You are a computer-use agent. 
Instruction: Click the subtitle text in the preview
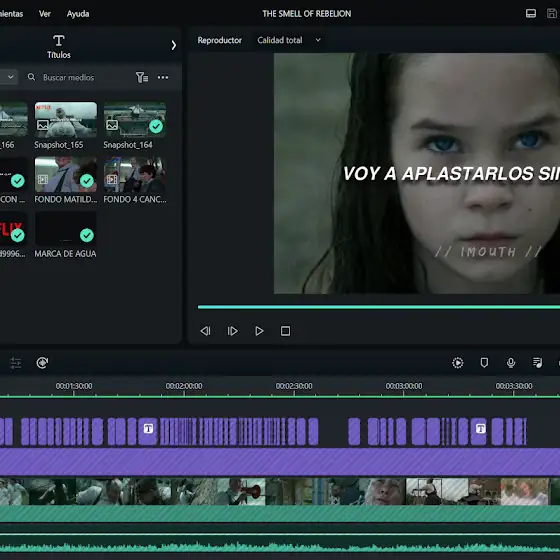451,174
